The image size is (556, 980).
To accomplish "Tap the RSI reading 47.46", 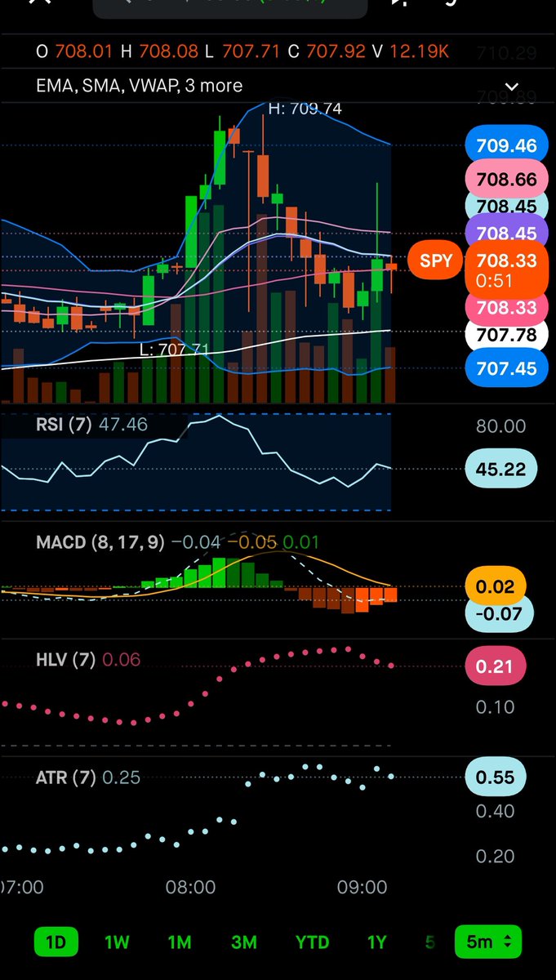I will tap(122, 425).
